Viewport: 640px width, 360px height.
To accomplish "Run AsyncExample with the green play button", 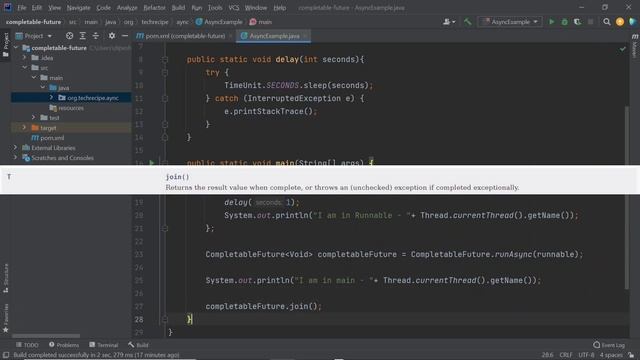I will point(551,22).
